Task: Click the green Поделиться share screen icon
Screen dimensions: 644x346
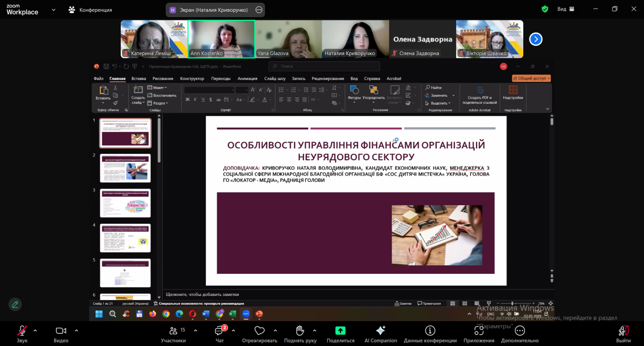Action: point(340,331)
